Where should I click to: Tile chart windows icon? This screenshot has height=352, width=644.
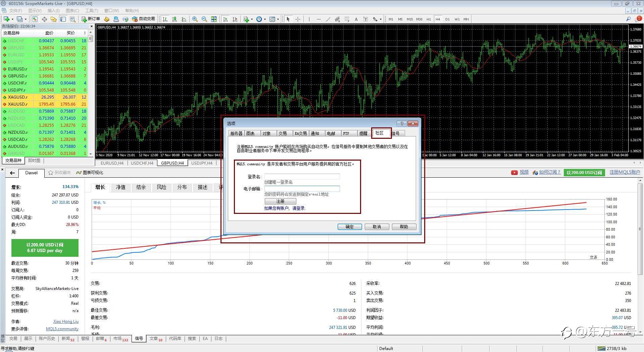point(214,19)
